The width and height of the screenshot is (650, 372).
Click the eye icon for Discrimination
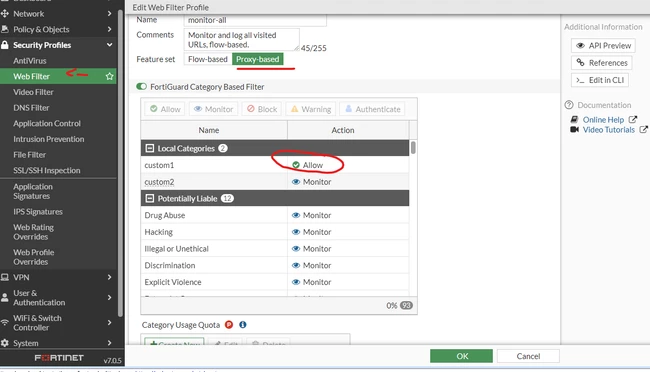[296, 265]
